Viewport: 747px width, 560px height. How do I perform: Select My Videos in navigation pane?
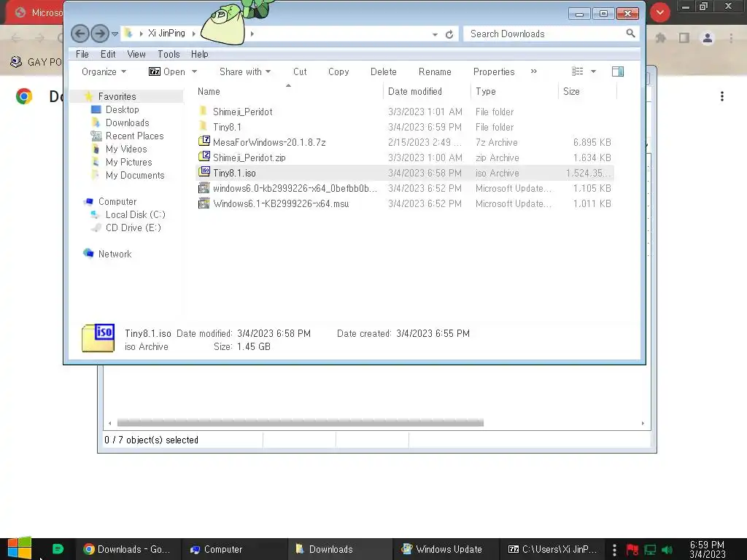pos(126,149)
